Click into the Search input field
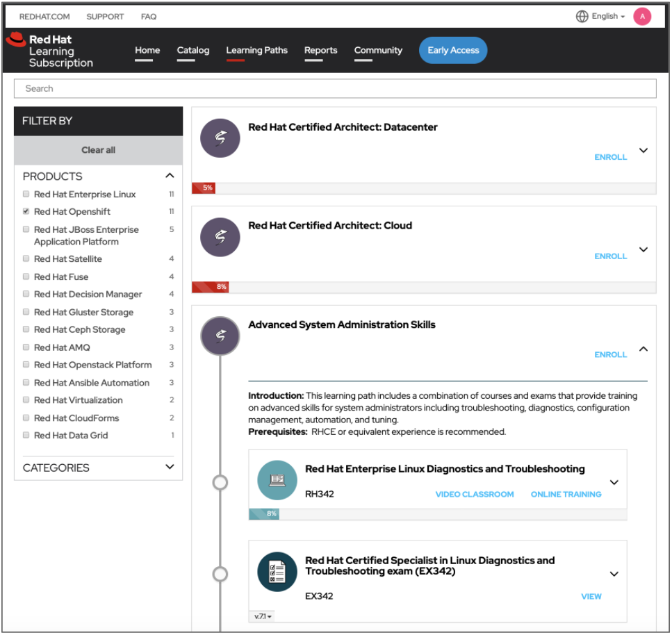This screenshot has width=672, height=635. [335, 88]
